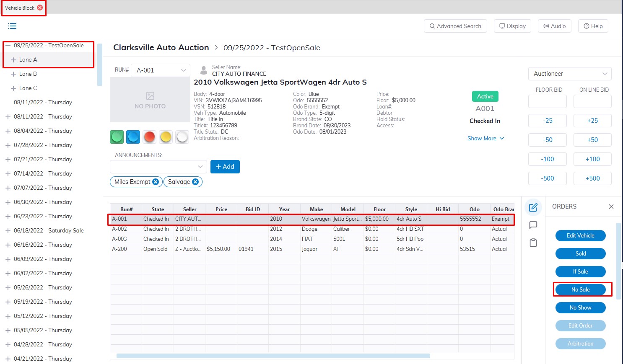Click the +100 bid increment button
The image size is (623, 364).
(x=592, y=159)
